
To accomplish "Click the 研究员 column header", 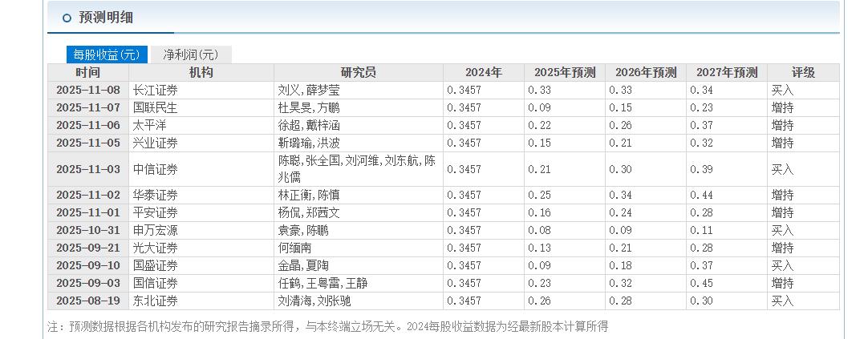I will coord(358,72).
